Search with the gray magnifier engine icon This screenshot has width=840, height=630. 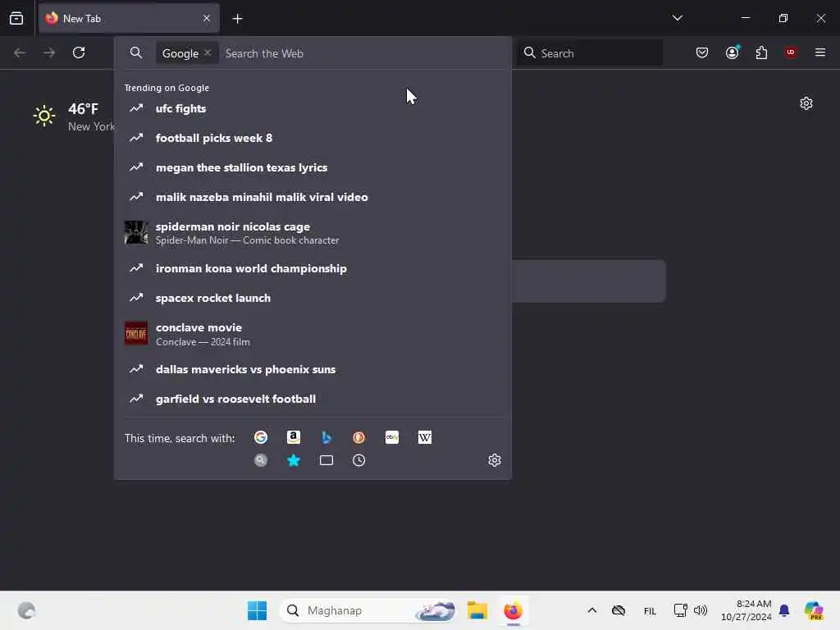(x=261, y=460)
